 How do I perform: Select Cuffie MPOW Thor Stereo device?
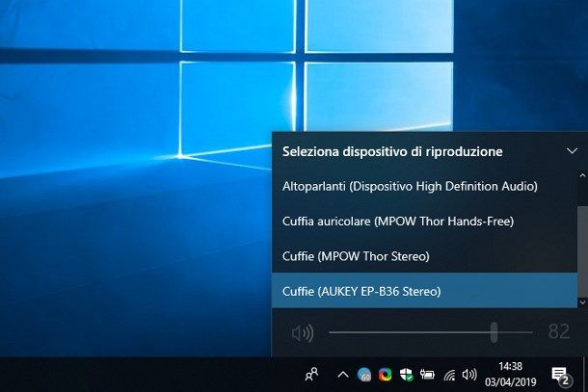(424, 256)
